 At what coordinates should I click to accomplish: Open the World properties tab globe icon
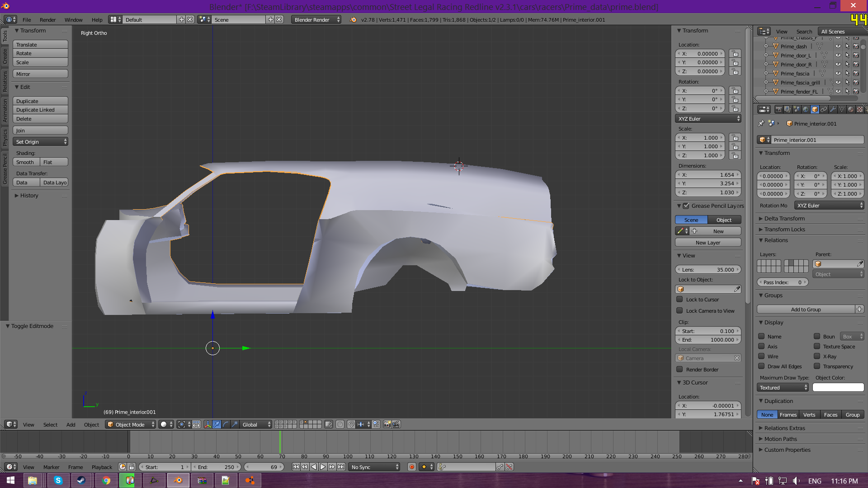click(806, 109)
